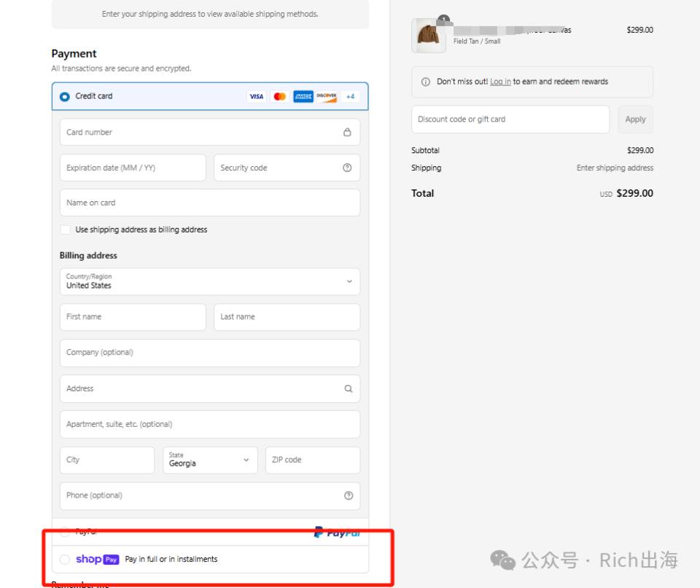Click the Apply discount button
This screenshot has height=588, width=700.
click(x=635, y=119)
